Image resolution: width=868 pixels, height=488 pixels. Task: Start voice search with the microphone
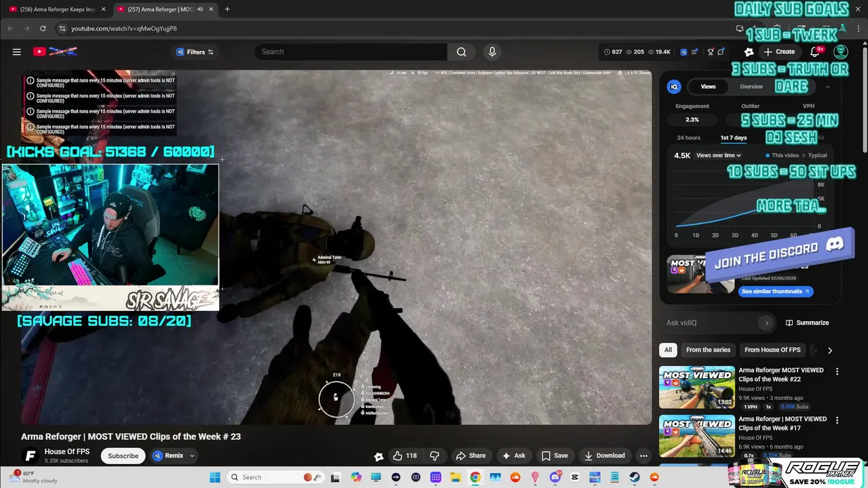pos(492,52)
